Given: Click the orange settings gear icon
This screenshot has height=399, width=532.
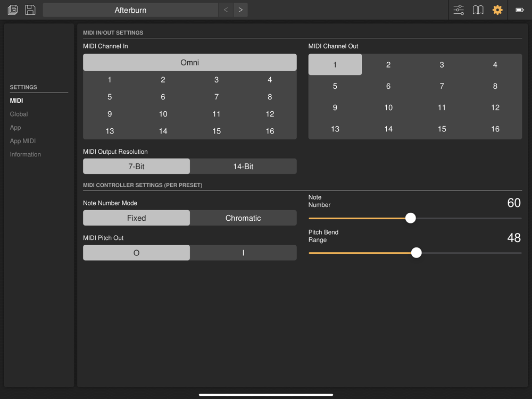Looking at the screenshot, I should point(497,10).
